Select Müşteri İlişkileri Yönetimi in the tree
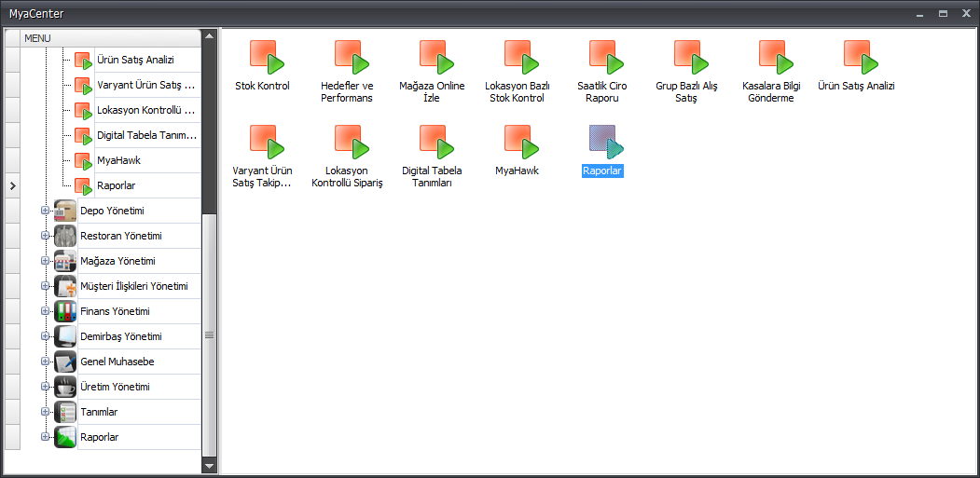The width and height of the screenshot is (980, 478). pyautogui.click(x=134, y=286)
